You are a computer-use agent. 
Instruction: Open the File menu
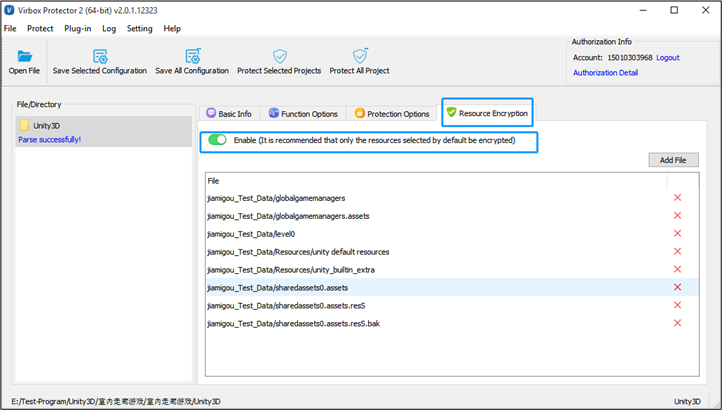(x=10, y=29)
